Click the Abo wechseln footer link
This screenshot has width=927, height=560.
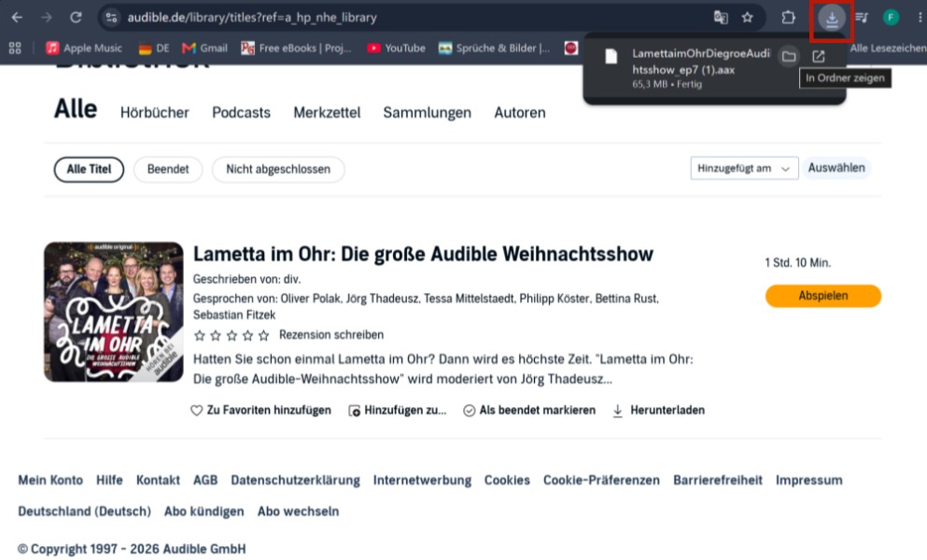[x=298, y=511]
